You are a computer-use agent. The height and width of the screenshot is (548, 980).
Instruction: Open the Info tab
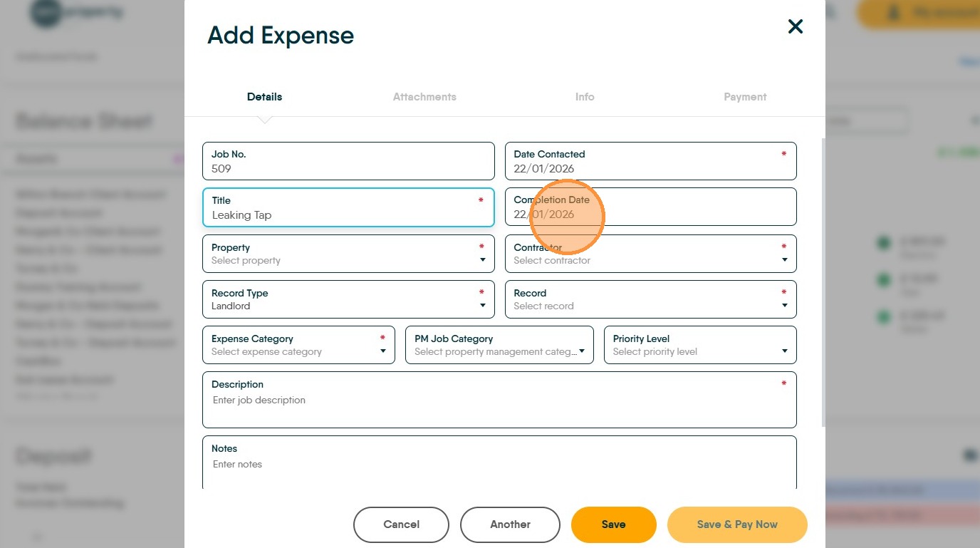point(585,97)
